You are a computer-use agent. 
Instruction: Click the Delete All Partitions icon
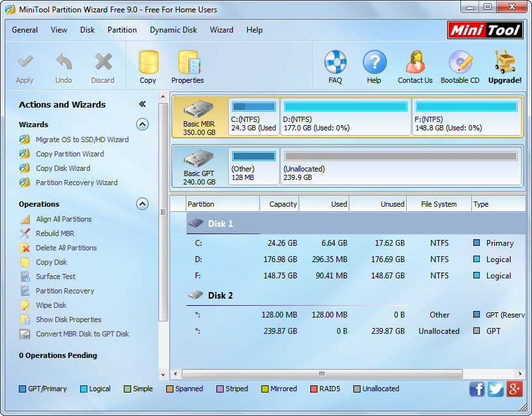tap(25, 248)
